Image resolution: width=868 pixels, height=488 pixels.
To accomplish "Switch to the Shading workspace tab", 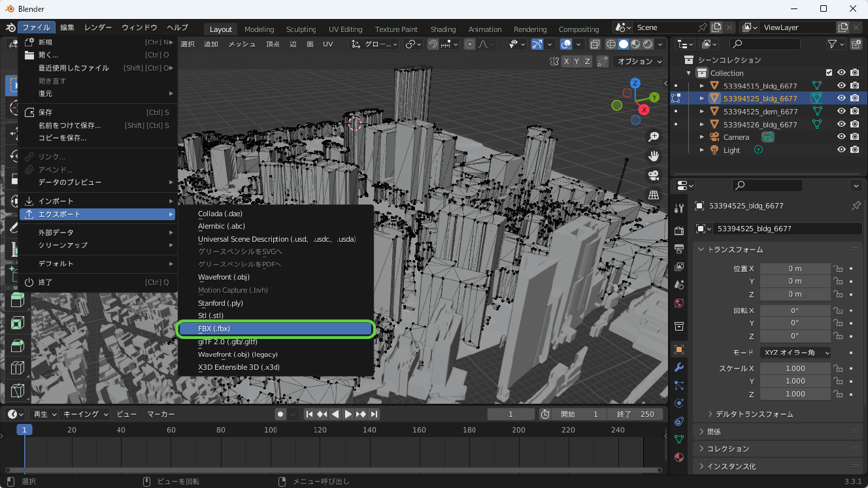I will coord(443,29).
